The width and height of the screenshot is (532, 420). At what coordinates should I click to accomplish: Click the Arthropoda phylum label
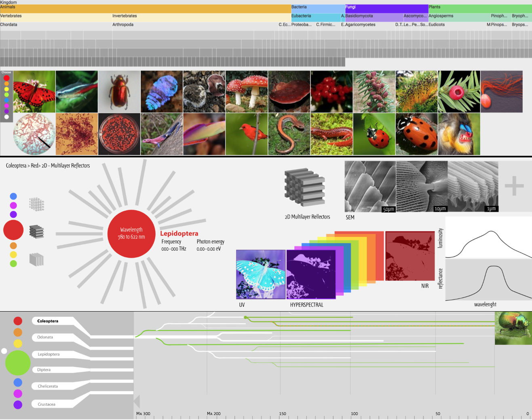tap(123, 25)
